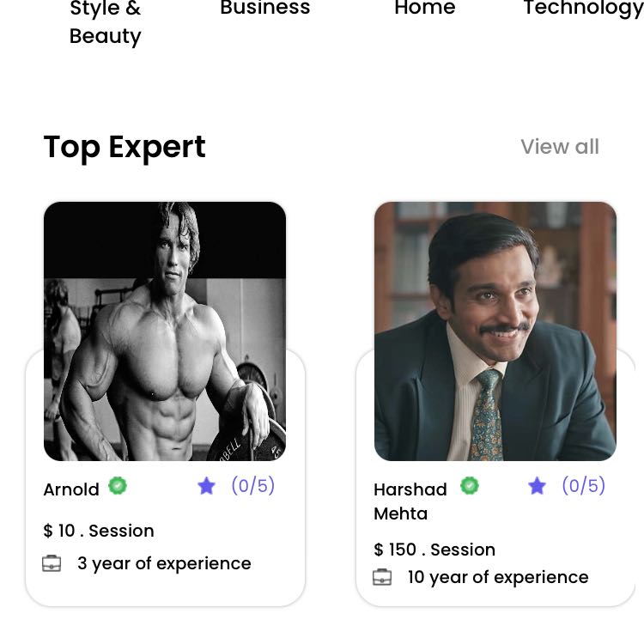This screenshot has width=644, height=644.
Task: Open the Style & Beauty category
Action: (105, 23)
